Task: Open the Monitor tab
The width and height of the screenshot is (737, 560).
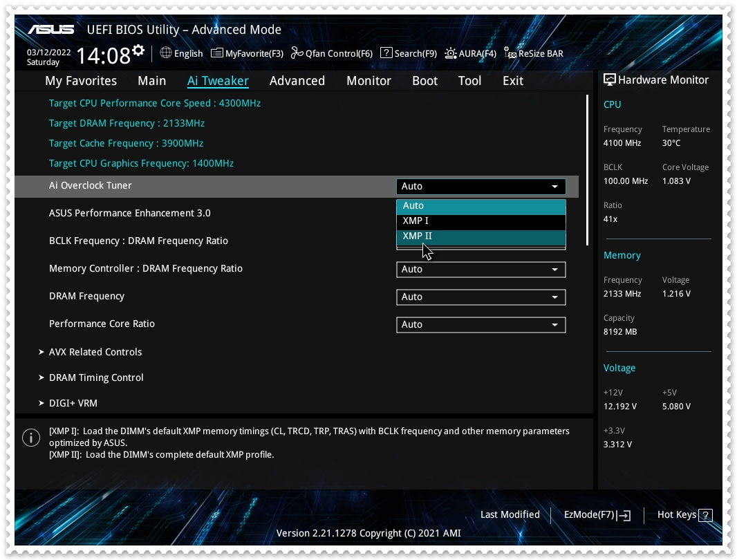Action: point(368,81)
